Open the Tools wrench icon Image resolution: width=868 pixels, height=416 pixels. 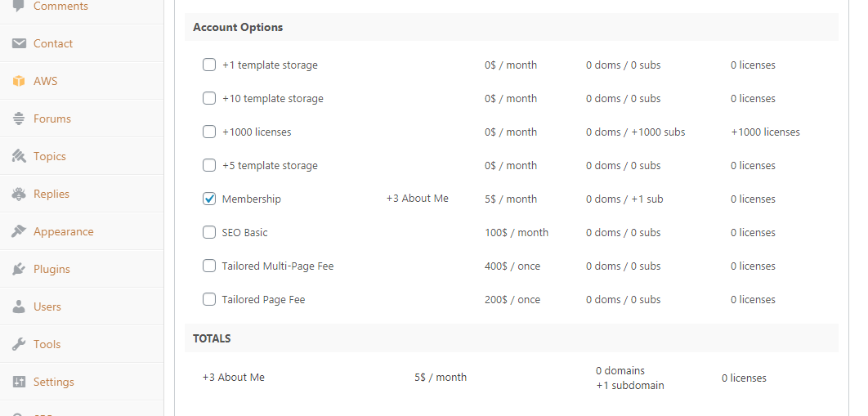[x=19, y=344]
